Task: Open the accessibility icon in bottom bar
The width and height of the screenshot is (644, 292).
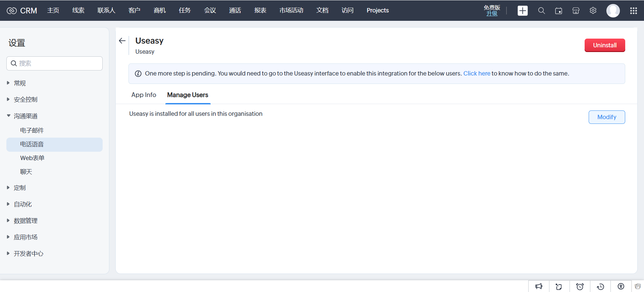Action: click(621, 286)
